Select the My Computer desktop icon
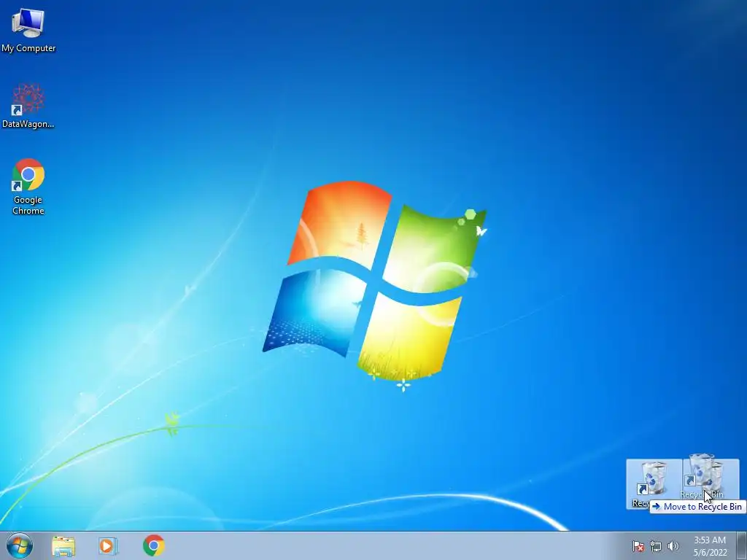The height and width of the screenshot is (560, 747). pyautogui.click(x=28, y=31)
